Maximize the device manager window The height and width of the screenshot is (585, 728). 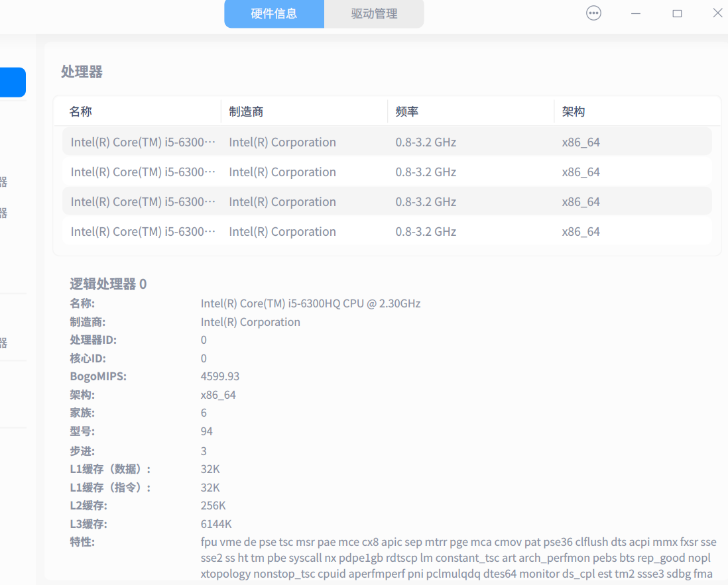tap(677, 13)
